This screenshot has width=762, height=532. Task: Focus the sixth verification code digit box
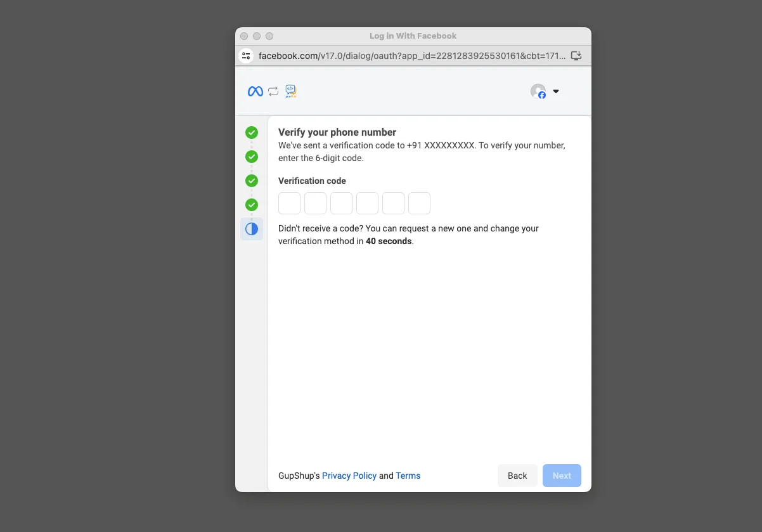[x=419, y=204]
